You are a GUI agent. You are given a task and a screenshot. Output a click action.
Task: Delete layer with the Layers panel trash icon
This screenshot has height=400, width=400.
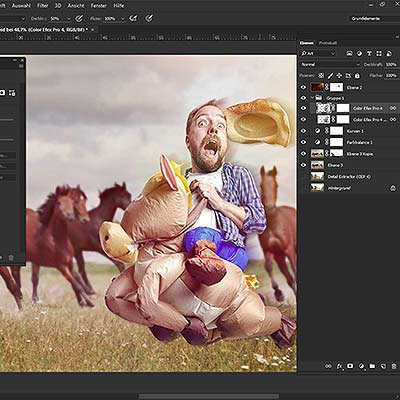click(x=394, y=366)
